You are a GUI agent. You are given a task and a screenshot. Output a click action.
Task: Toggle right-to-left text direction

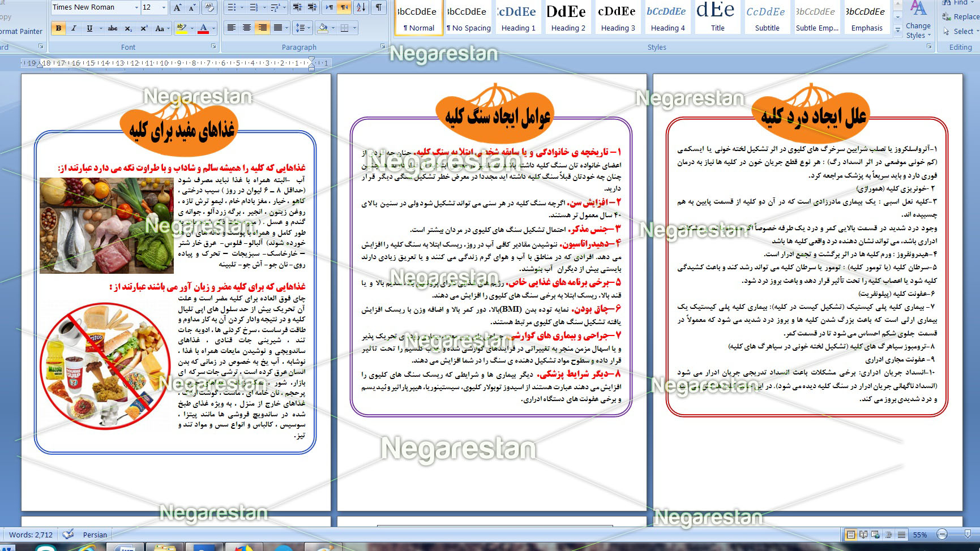click(344, 7)
